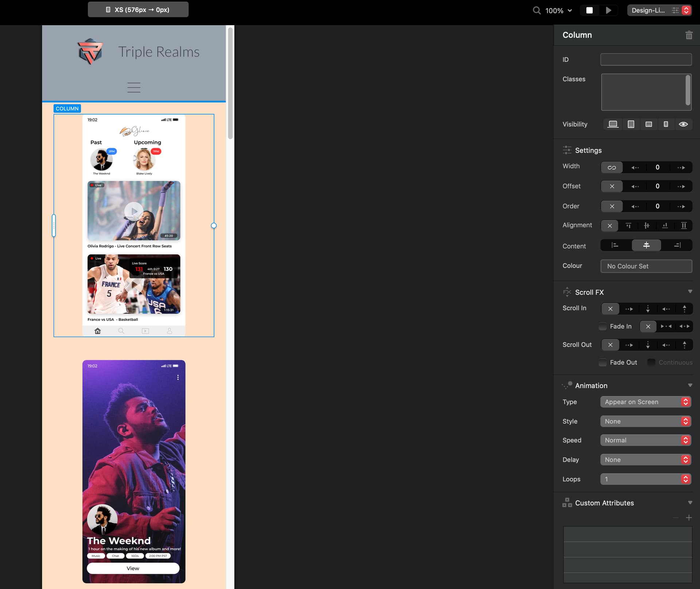700x589 pixels.
Task: Open the XS breakpoint selector
Action: 138,10
